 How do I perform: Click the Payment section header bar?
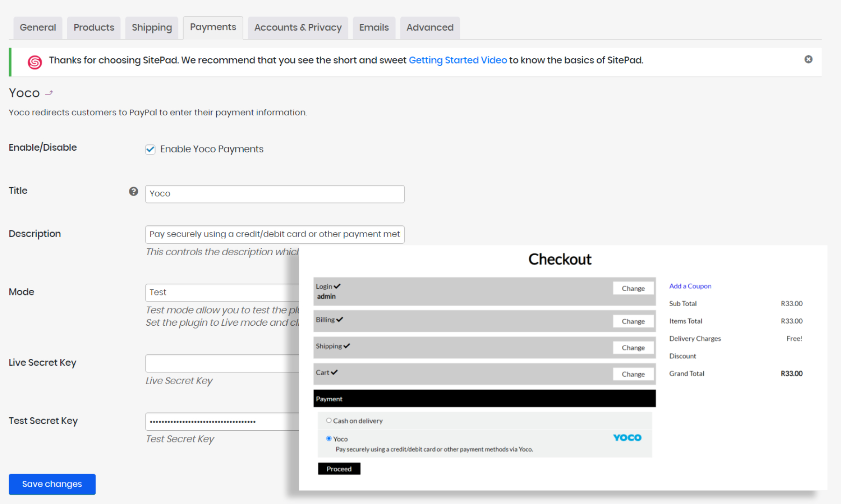coord(484,399)
